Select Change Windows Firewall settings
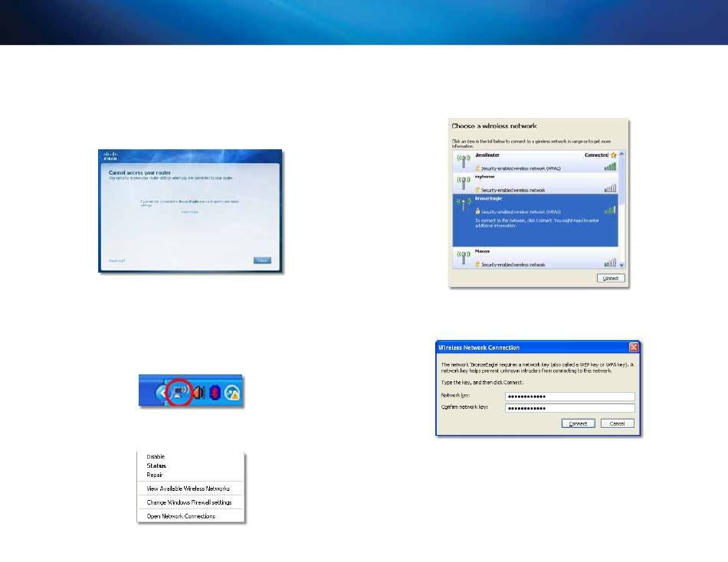Screen dimensions: 728x562 (x=189, y=502)
